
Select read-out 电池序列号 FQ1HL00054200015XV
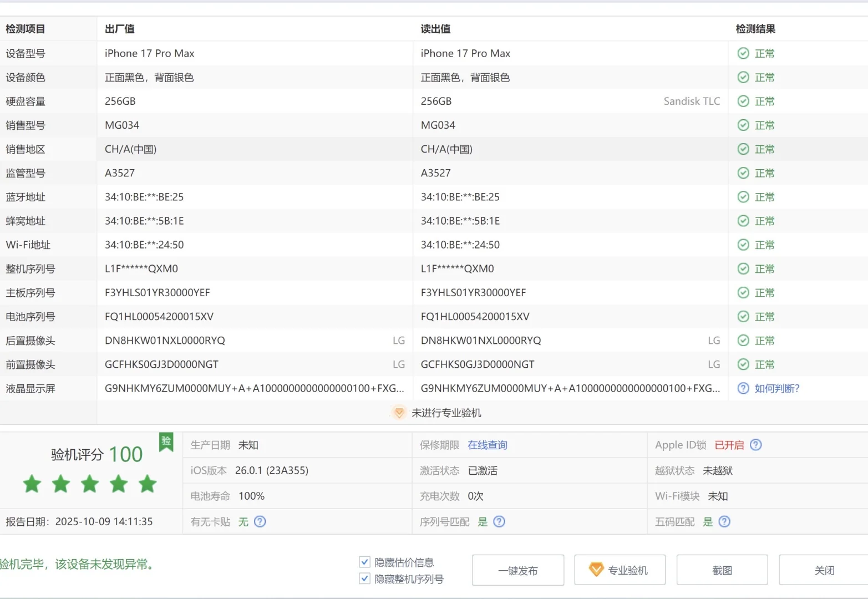click(475, 316)
